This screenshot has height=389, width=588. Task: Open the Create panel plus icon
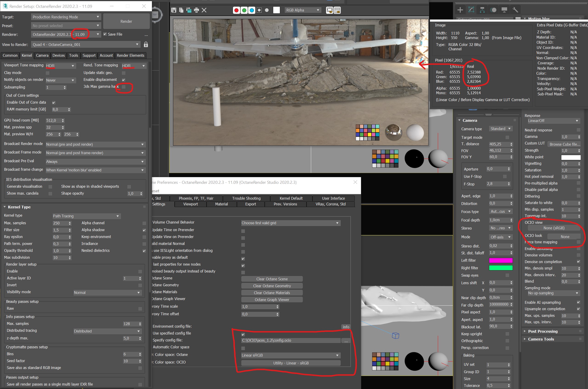point(460,10)
